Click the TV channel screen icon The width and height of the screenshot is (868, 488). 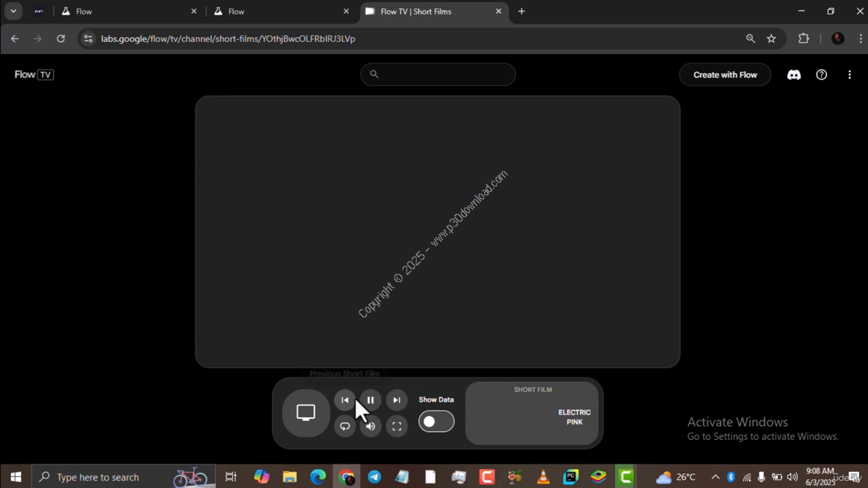pyautogui.click(x=306, y=413)
